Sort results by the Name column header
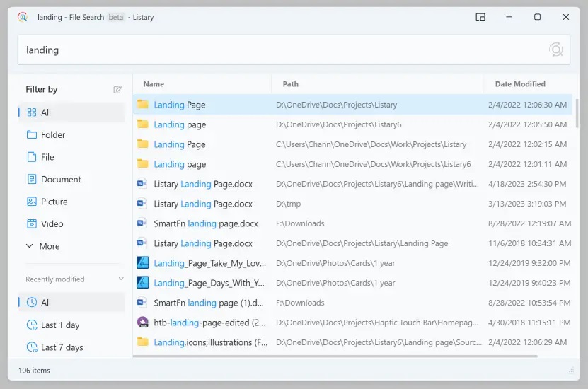Image resolution: width=588 pixels, height=389 pixels. pos(202,84)
